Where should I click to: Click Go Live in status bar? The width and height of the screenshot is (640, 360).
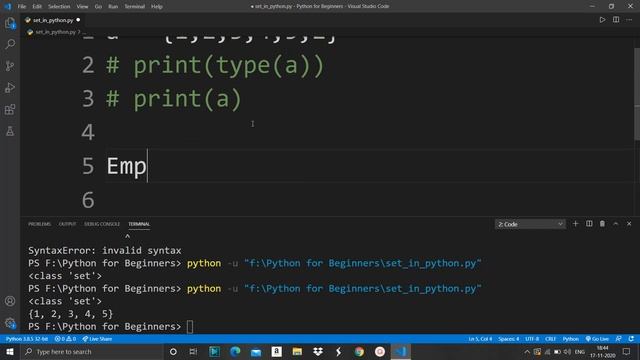coord(597,339)
